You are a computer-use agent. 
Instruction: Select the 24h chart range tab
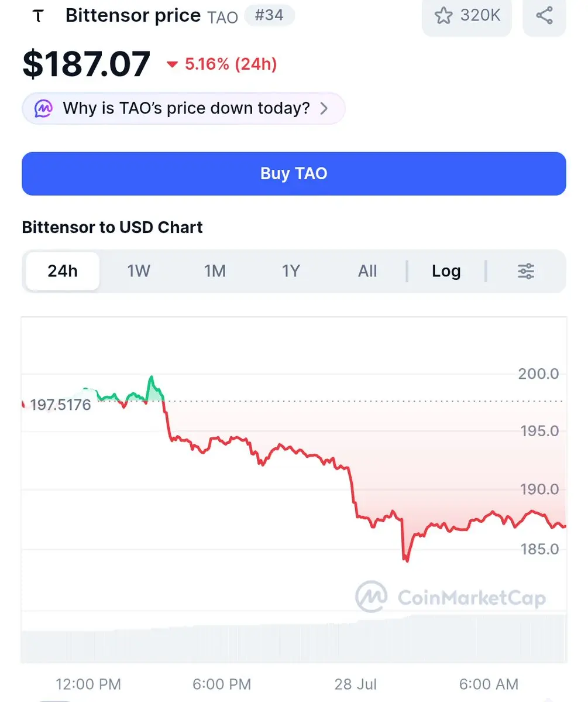[x=63, y=271]
